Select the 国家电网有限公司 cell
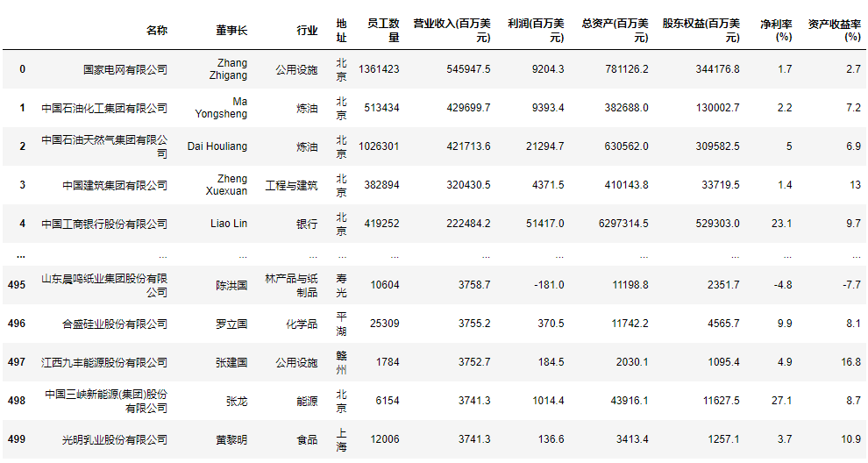Screen dimensions: 868x463 pos(125,69)
